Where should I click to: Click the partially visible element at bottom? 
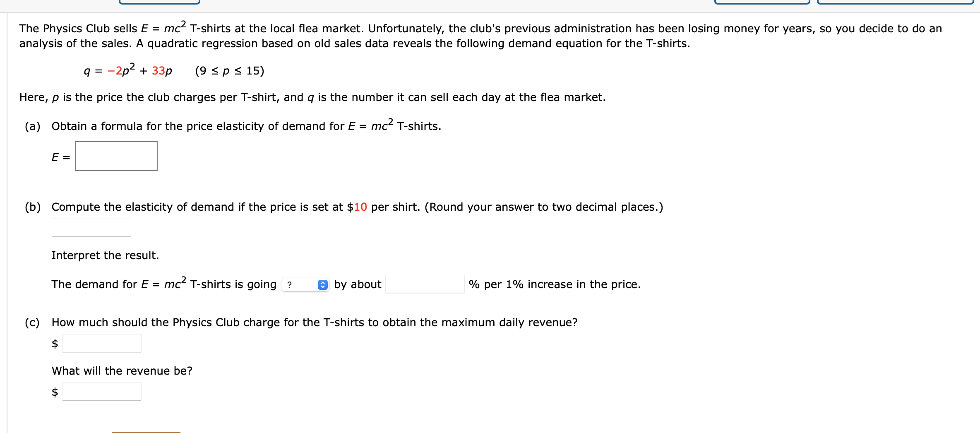tap(146, 432)
